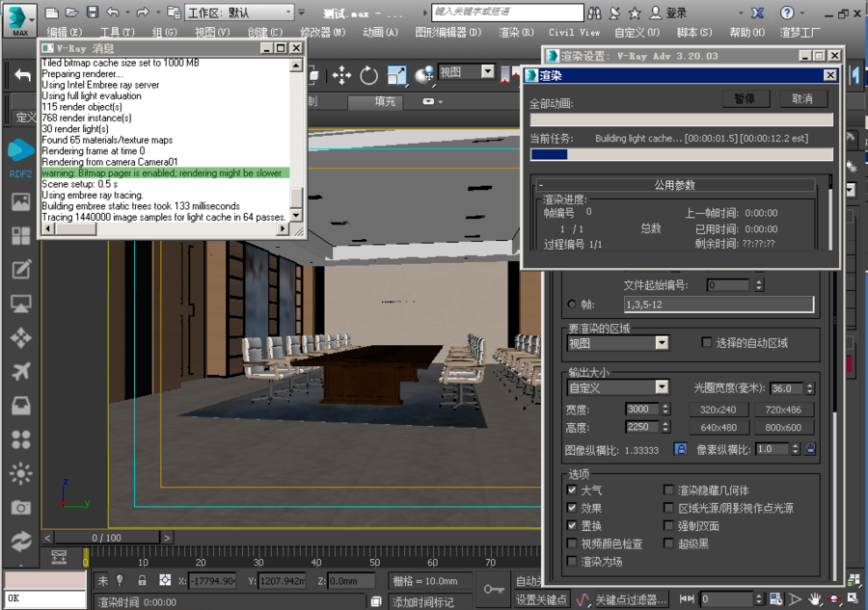Collapse the 公用参数 rollout
868x610 pixels.
coord(675,185)
